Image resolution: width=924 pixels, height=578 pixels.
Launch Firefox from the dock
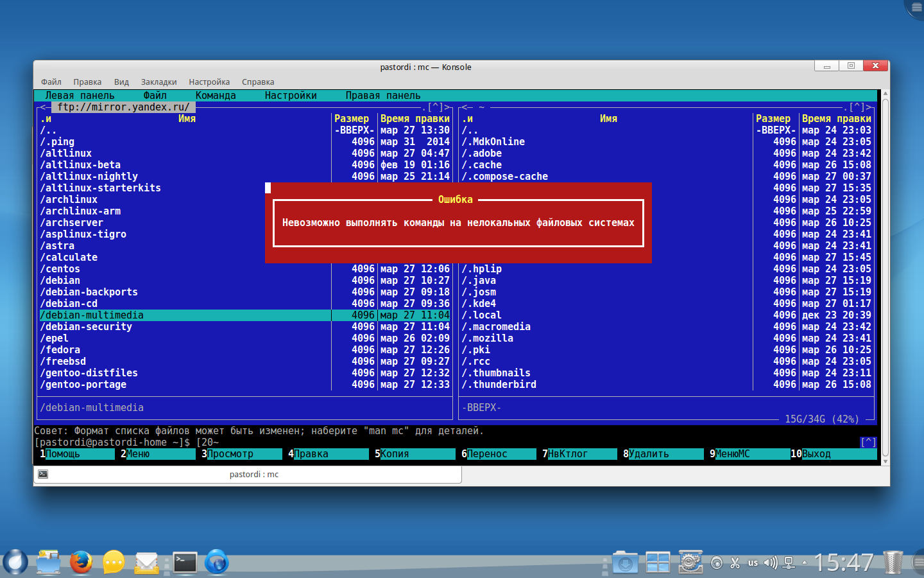81,563
